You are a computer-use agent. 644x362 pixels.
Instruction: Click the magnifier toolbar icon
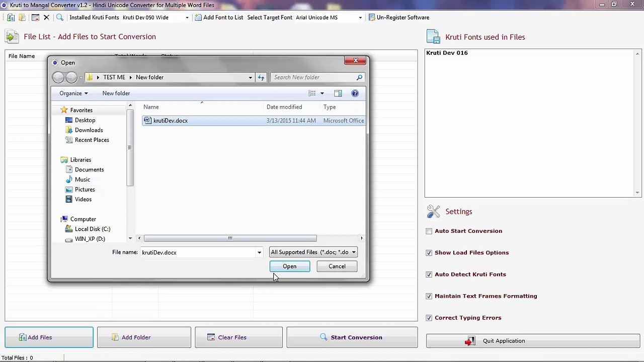click(x=59, y=17)
